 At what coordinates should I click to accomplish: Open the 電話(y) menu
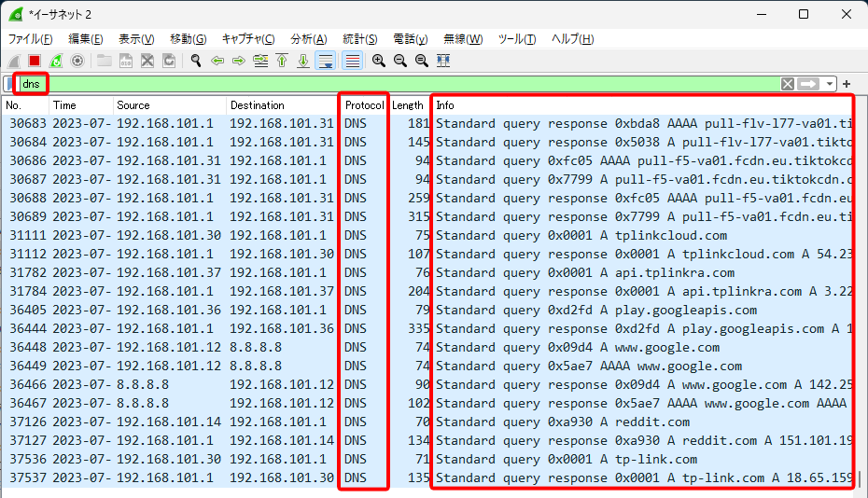click(410, 39)
